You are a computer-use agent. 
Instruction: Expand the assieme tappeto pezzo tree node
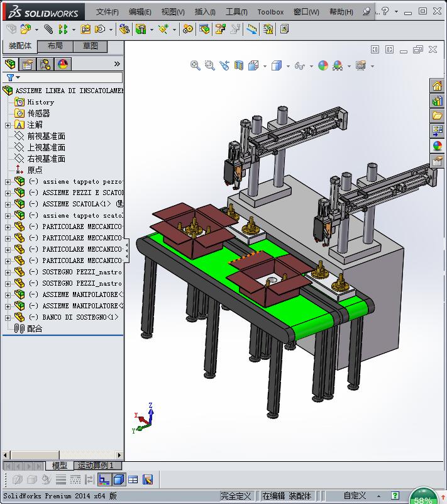8,182
